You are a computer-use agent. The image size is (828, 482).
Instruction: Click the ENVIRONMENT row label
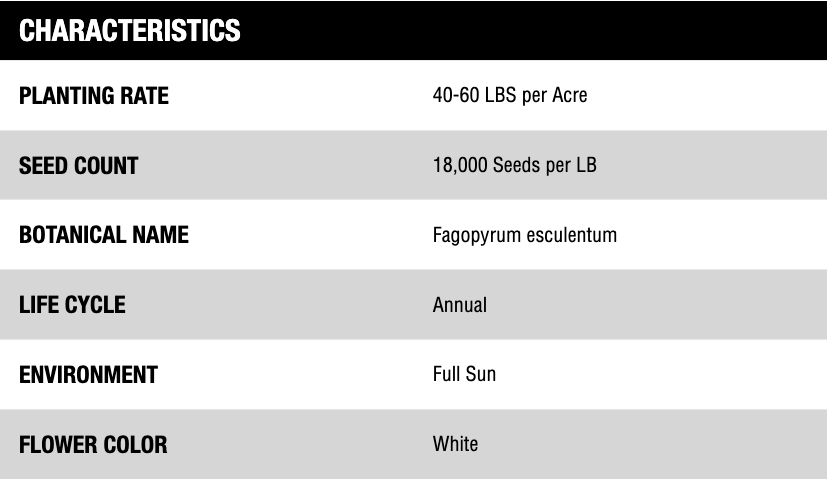88,375
